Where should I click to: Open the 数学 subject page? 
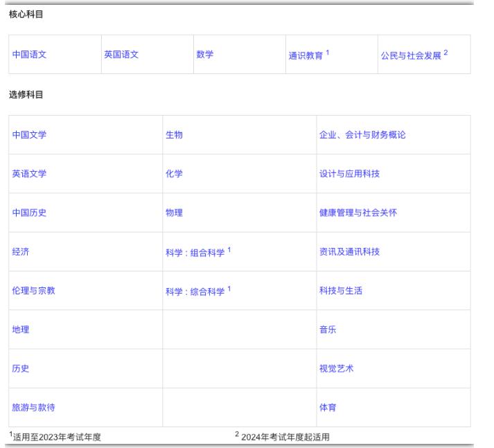coord(204,55)
